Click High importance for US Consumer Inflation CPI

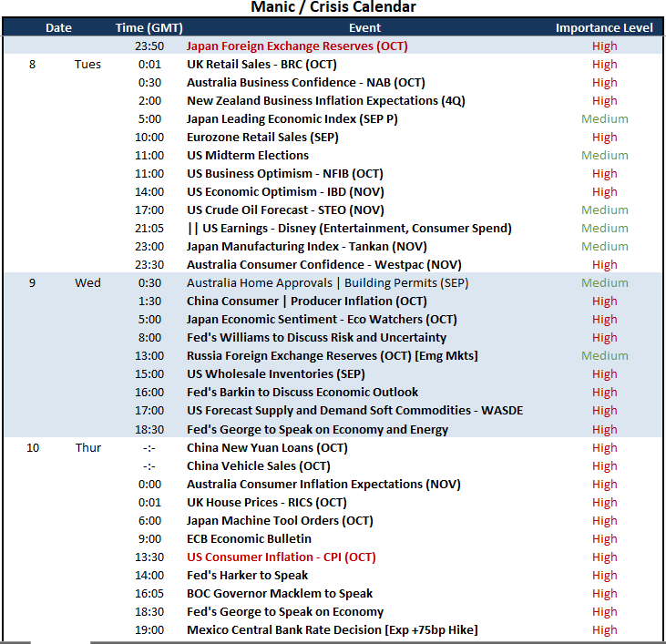click(604, 557)
